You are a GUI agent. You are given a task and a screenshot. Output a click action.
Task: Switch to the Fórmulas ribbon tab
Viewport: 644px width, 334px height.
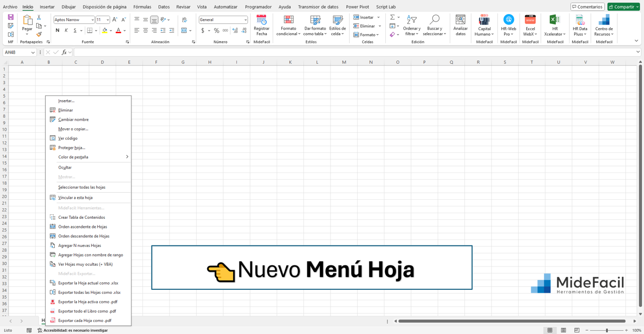(142, 7)
